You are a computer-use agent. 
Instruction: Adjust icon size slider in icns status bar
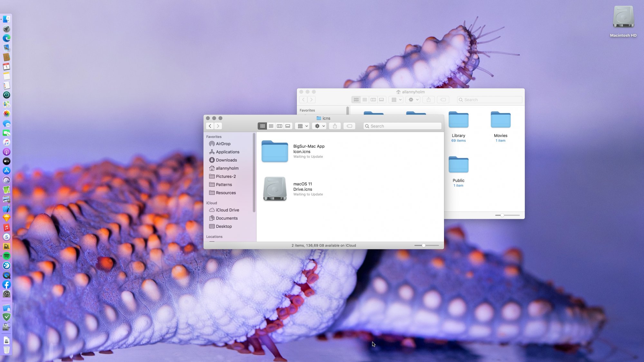pyautogui.click(x=424, y=246)
